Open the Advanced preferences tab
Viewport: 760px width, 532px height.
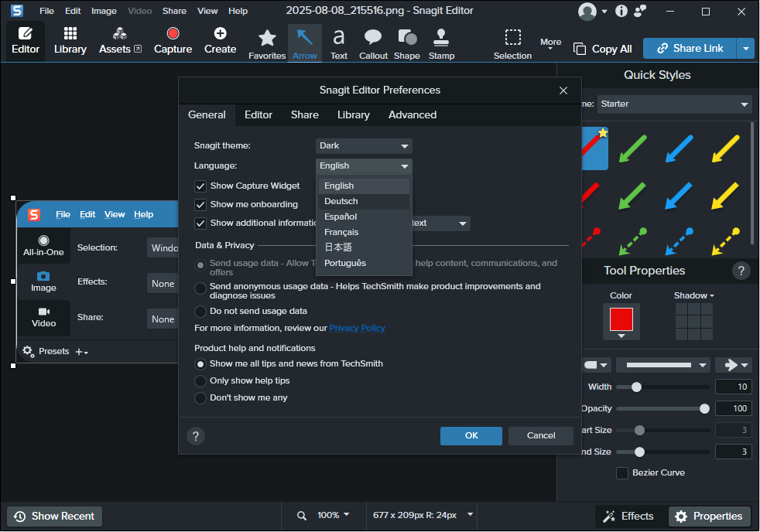[413, 115]
